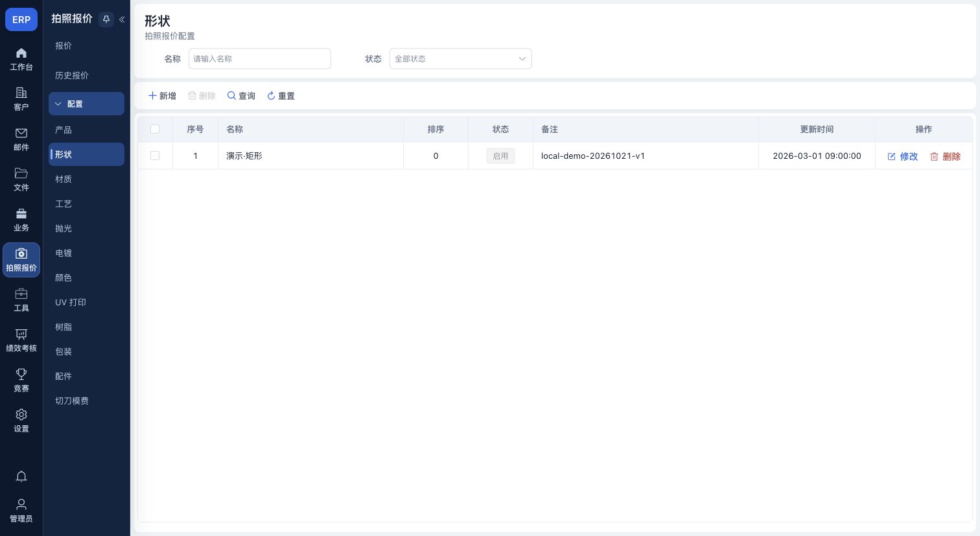Open the 文件 folder icon

tap(21, 180)
